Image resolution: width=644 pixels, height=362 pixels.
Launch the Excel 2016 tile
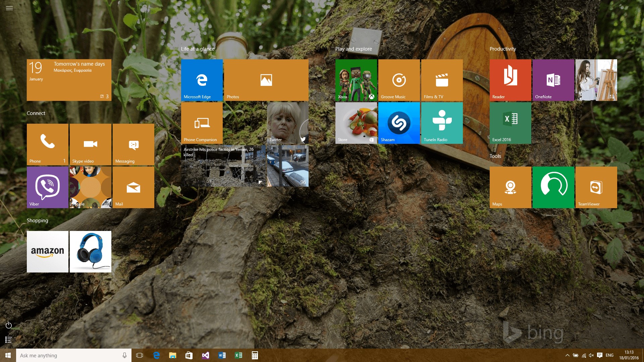(510, 123)
